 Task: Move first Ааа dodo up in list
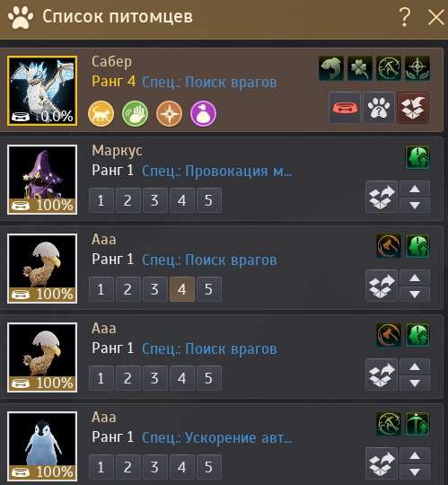415,278
